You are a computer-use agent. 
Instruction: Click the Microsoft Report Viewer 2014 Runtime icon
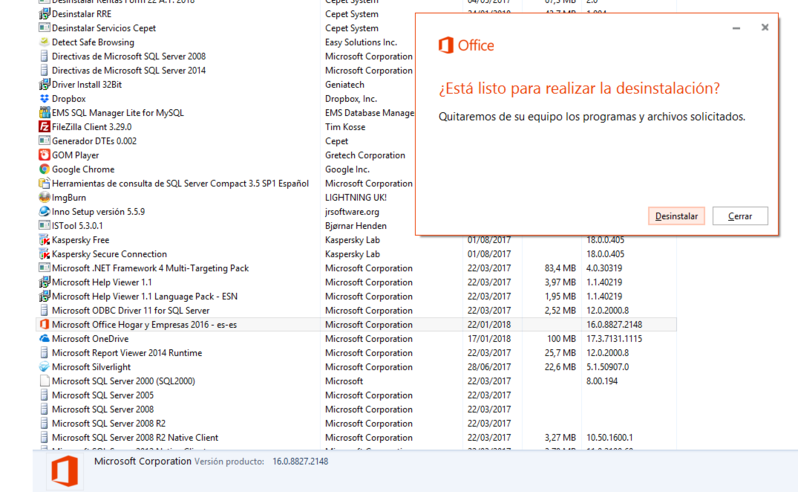(44, 353)
